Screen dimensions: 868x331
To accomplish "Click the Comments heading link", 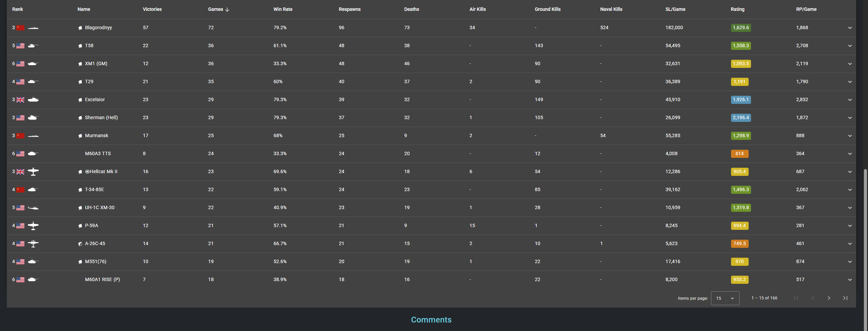I will [431, 320].
